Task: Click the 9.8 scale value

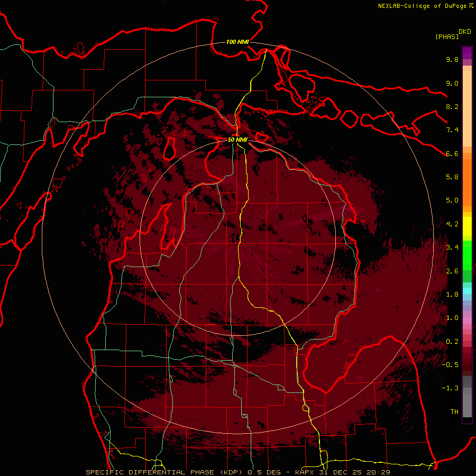Action: [452, 59]
